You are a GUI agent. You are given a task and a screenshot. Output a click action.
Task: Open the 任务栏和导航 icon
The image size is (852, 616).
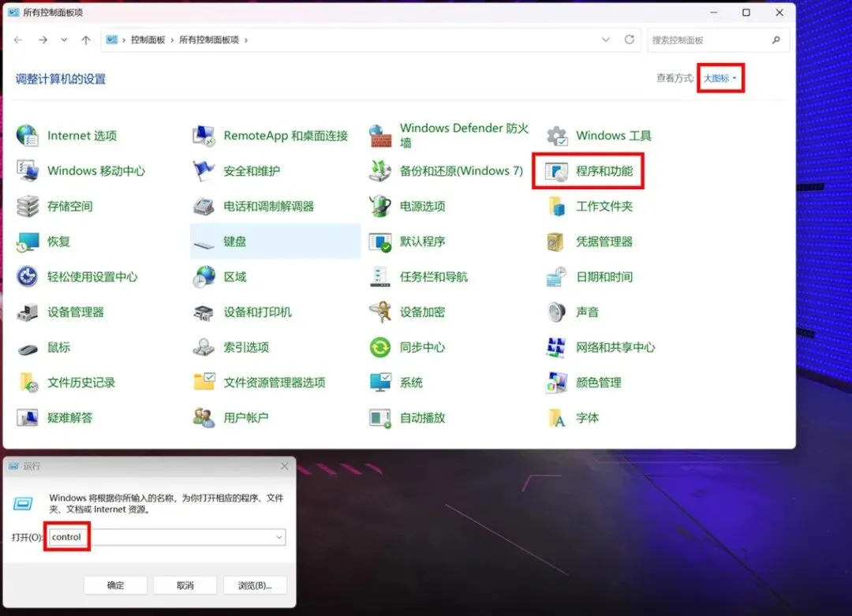tap(380, 277)
